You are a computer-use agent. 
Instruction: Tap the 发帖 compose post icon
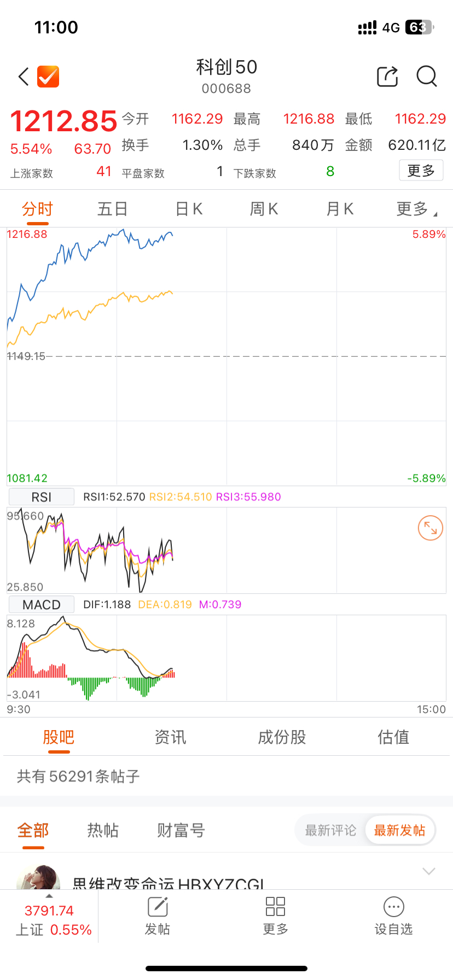(x=158, y=908)
